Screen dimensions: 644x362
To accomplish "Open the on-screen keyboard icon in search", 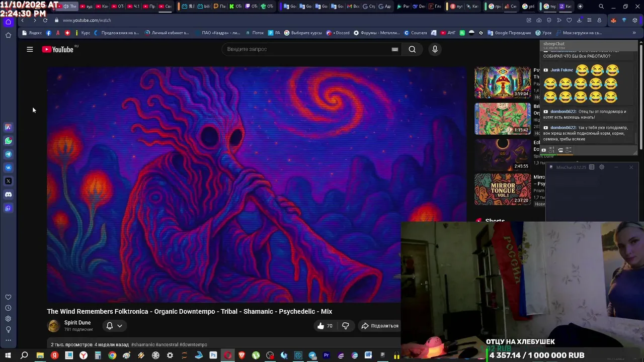I will click(x=395, y=49).
